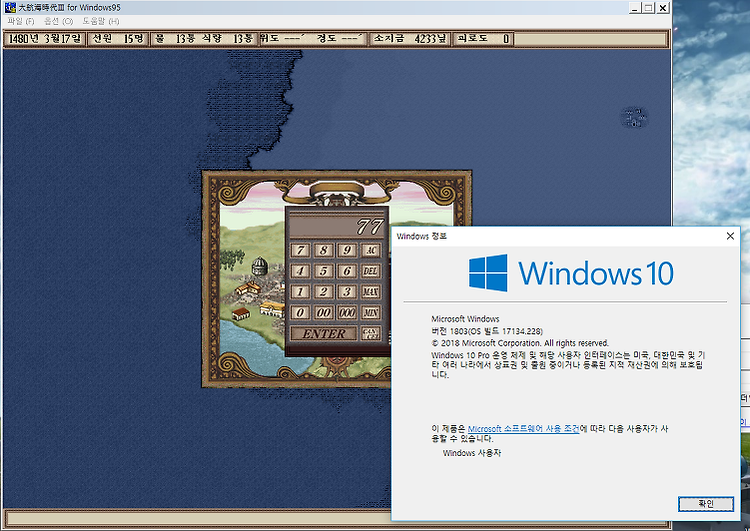
Task: Click the 경도 longitude status
Action: (x=341, y=39)
